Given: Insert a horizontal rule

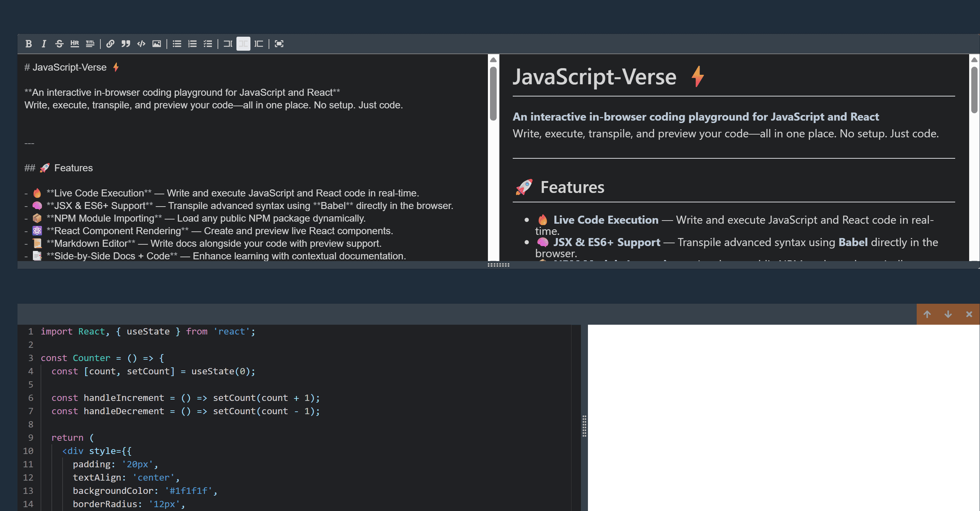Looking at the screenshot, I should [74, 44].
